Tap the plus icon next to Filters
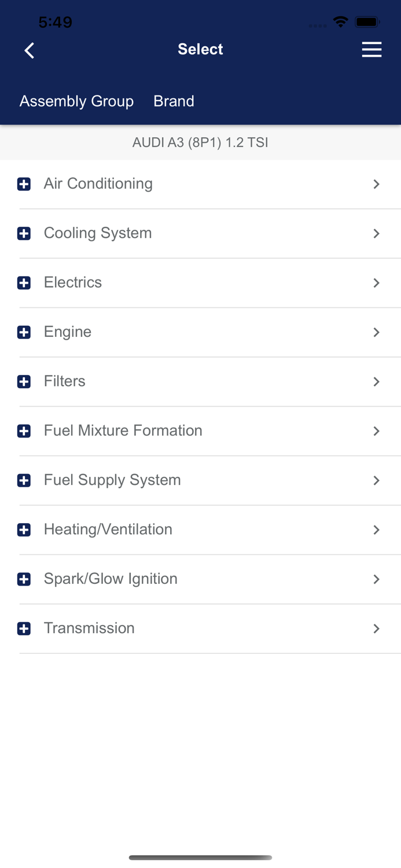 point(24,381)
